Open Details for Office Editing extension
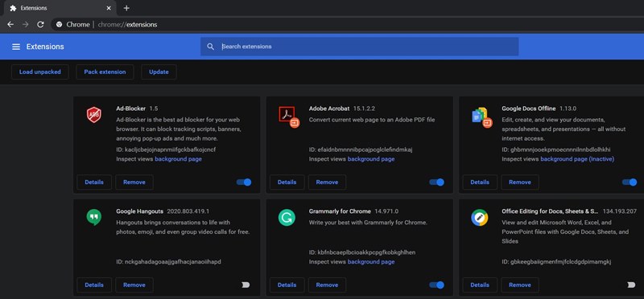 (x=480, y=285)
